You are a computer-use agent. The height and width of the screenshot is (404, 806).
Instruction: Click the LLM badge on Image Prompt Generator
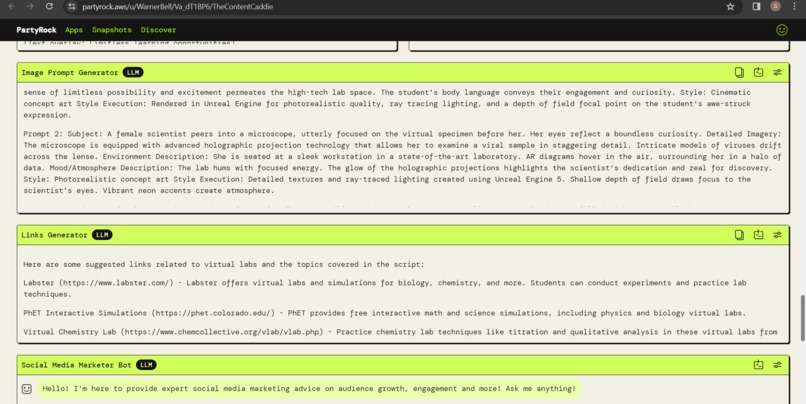coord(133,72)
